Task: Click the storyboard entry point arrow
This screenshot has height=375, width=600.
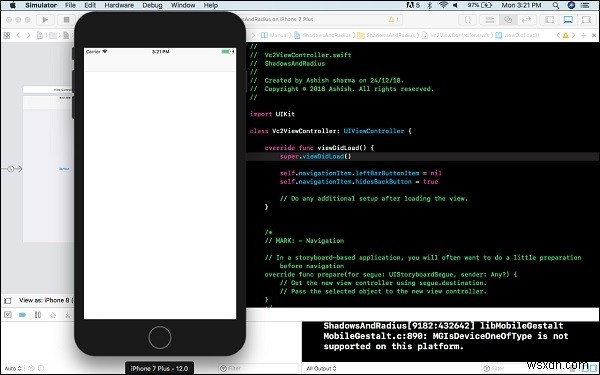Action: coord(12,169)
